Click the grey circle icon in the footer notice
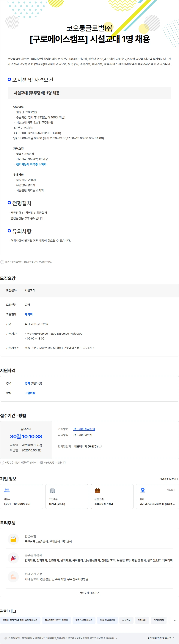Viewport: 179px width, 644px height. 6,638
